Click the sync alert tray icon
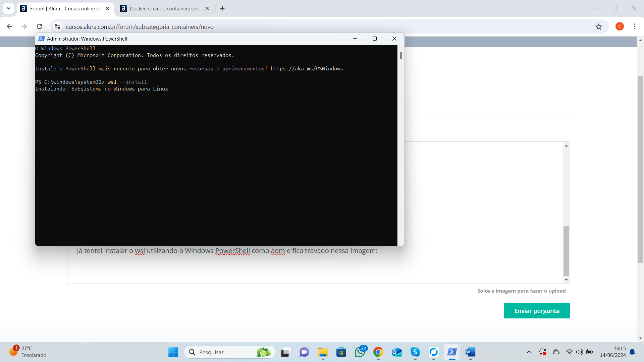This screenshot has width=644, height=362. click(x=542, y=352)
